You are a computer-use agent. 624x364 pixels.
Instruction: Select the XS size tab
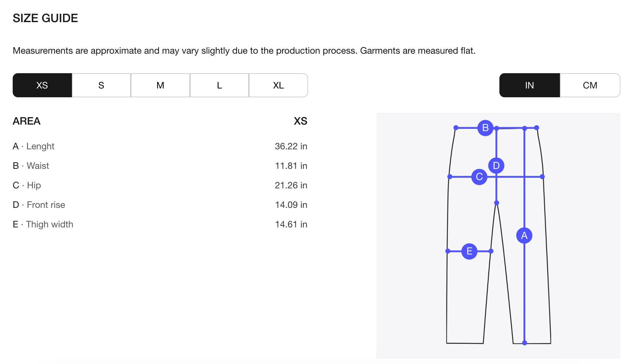pos(42,85)
